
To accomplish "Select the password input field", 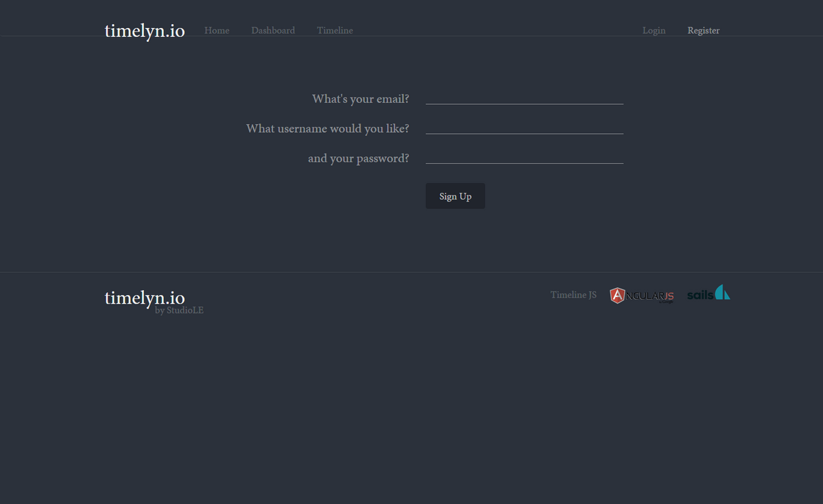I will click(524, 157).
